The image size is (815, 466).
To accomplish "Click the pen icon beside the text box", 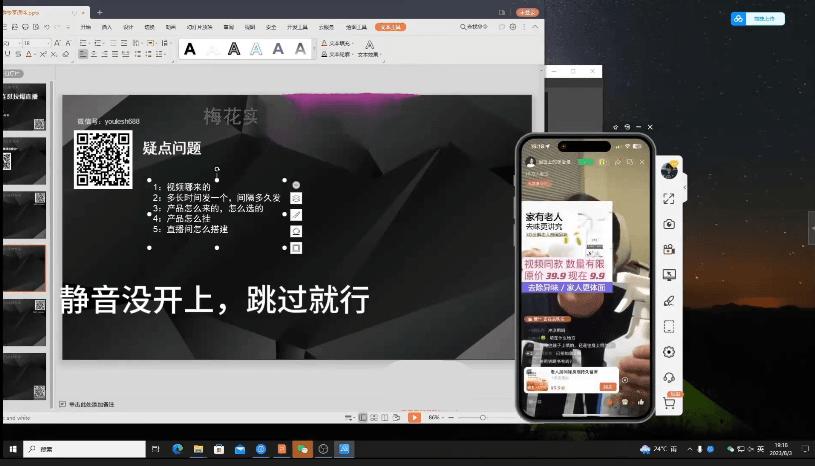I will [x=296, y=215].
